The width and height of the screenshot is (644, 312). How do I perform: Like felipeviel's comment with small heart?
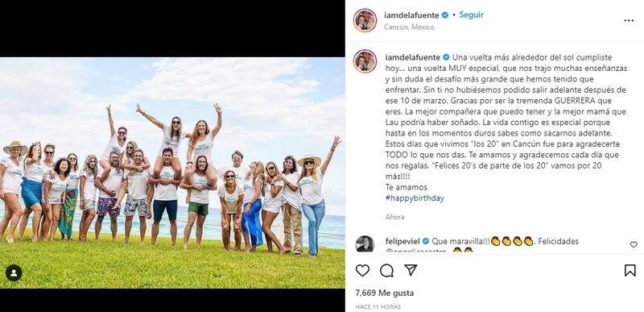tap(634, 244)
